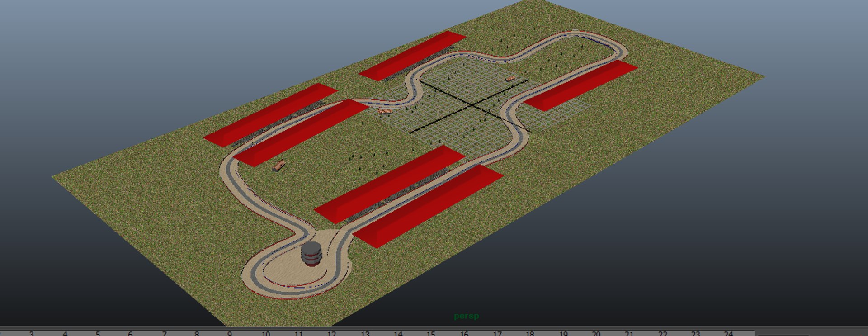Set timeline to frame 9
Viewport: 868px width, 336px height.
pos(229,333)
